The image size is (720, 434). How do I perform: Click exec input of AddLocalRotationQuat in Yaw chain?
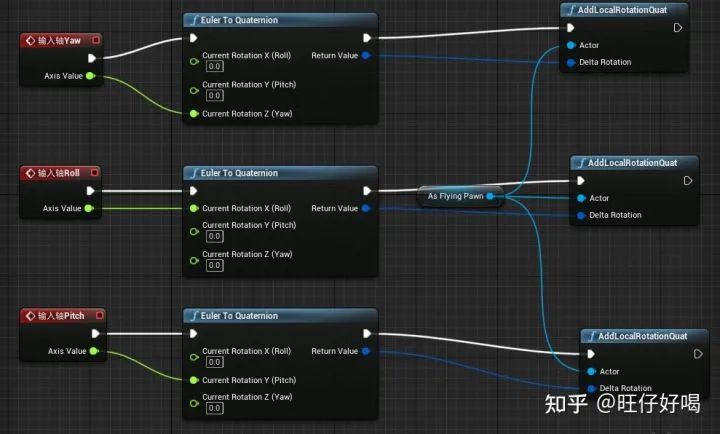click(570, 28)
